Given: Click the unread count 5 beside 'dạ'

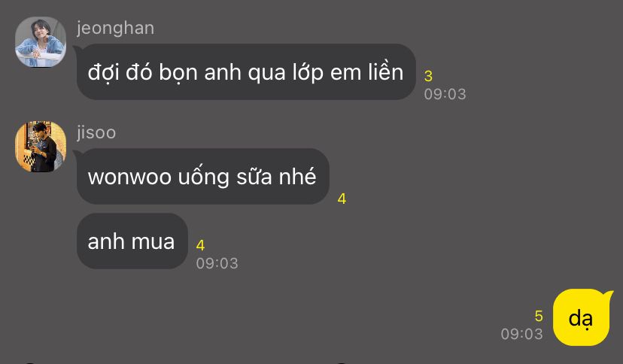Looking at the screenshot, I should [539, 317].
